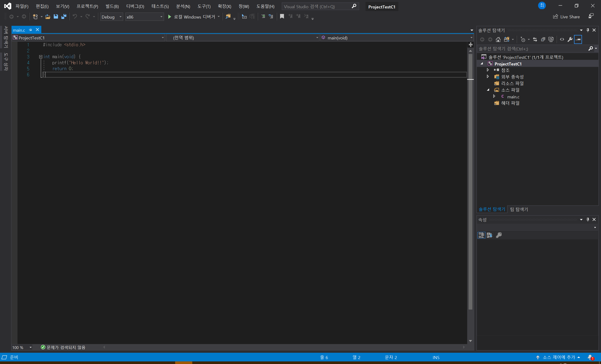601x364 pixels.
Task: Open the 빌드(B) menu
Action: pyautogui.click(x=112, y=6)
